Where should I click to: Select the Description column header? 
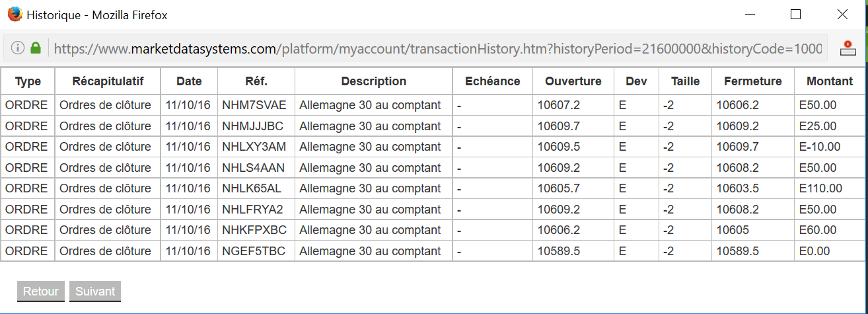coord(373,81)
